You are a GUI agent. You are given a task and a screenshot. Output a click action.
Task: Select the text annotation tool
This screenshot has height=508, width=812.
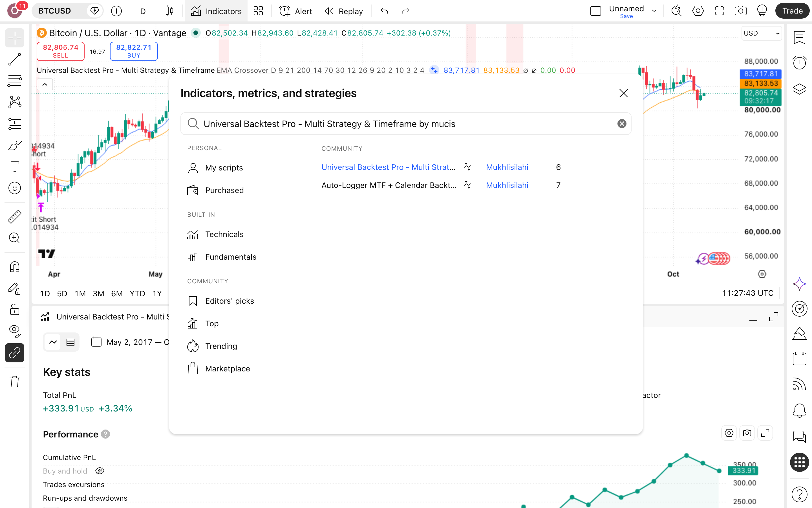click(x=15, y=167)
